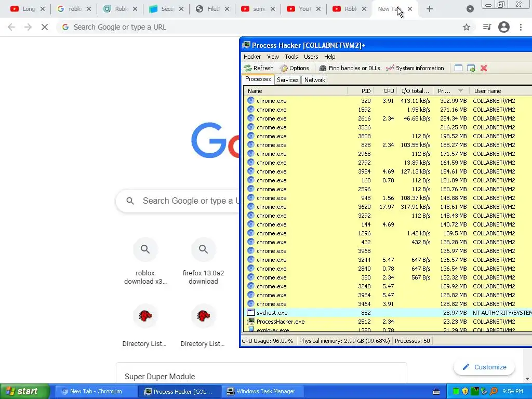Select chrome.exe process with PID 3620

[x=388, y=207]
